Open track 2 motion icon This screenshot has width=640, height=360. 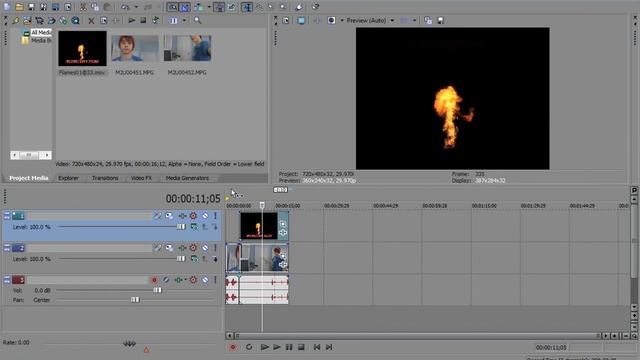(x=169, y=248)
